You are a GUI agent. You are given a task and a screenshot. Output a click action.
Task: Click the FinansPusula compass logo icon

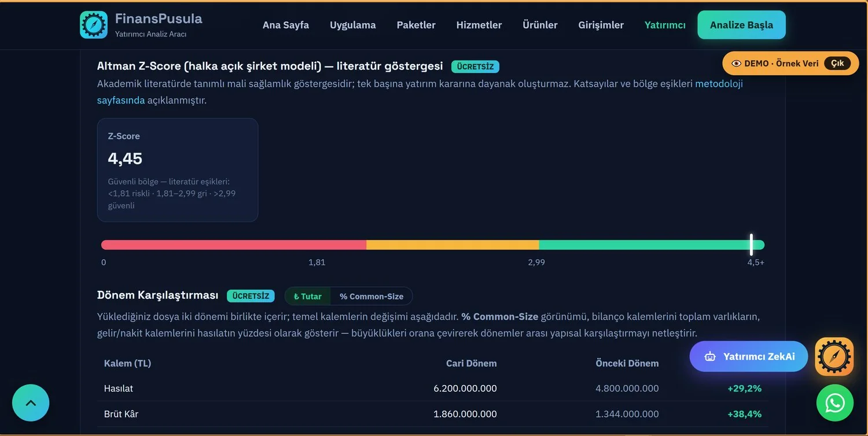94,25
